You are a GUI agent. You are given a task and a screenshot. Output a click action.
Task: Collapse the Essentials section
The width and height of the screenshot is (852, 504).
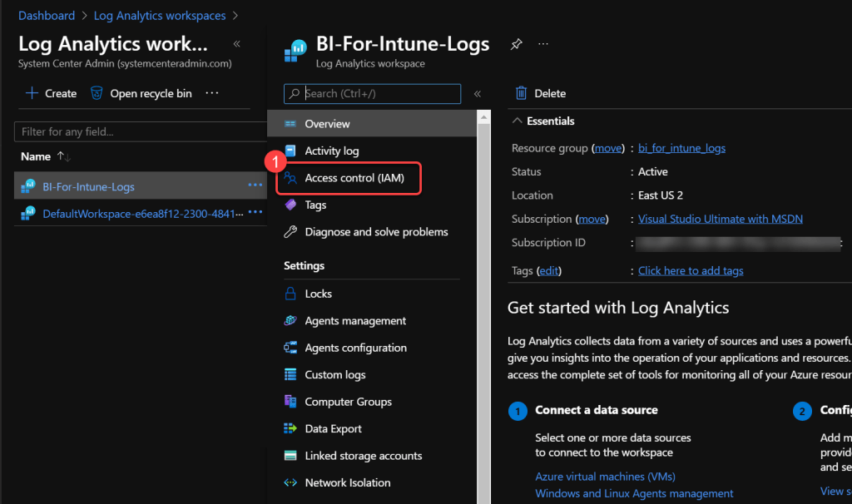(x=518, y=121)
